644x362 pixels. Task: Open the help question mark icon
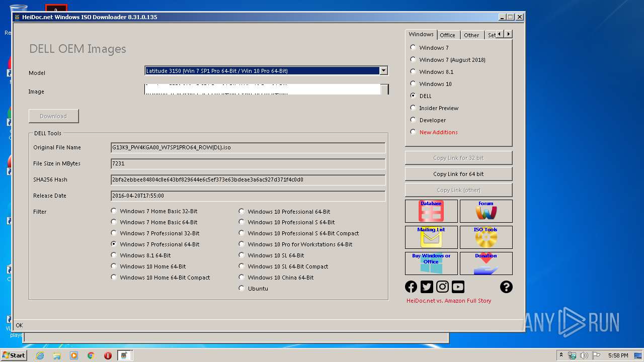tap(506, 287)
